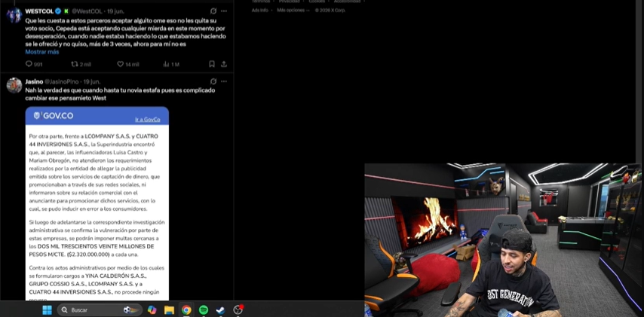
Task: Open more options menu on Jasino's post
Action: coord(224,81)
